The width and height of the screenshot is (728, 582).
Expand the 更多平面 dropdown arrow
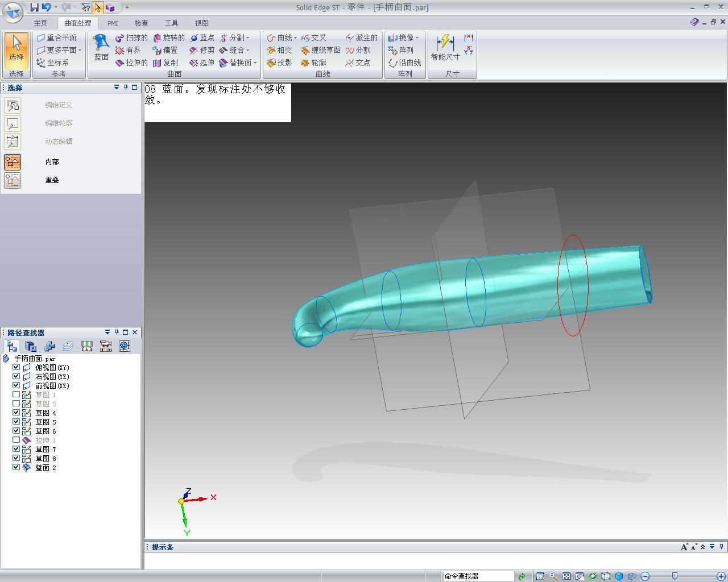80,50
